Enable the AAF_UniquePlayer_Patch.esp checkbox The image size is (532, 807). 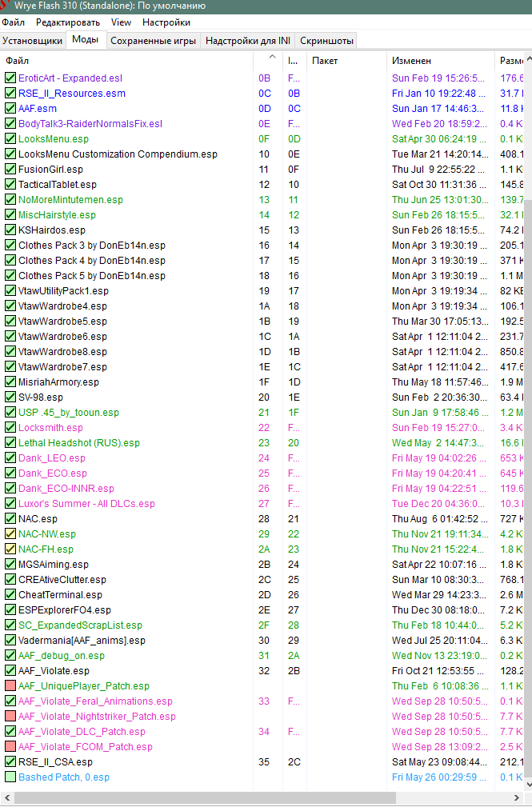pos(10,686)
